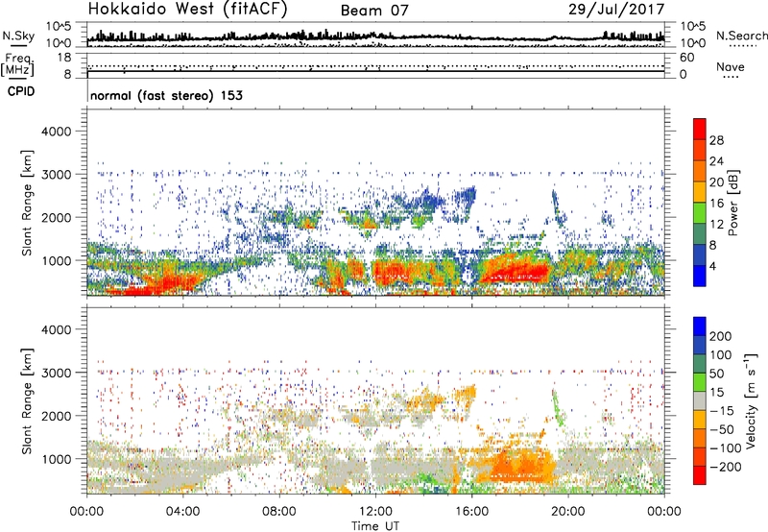
Task: Click the "16:00" time tick label
Action: click(x=471, y=512)
